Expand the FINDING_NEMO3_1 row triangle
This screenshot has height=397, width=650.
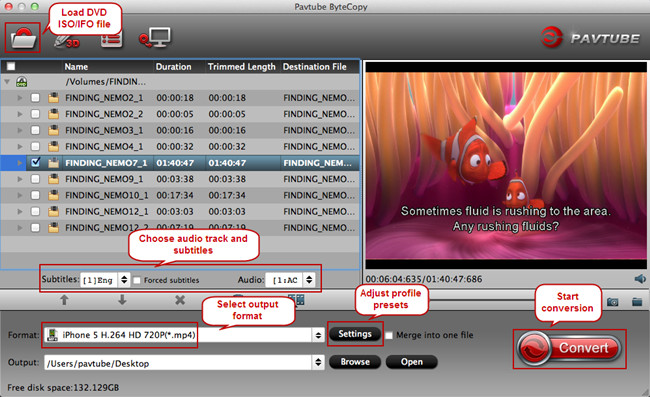[x=20, y=131]
